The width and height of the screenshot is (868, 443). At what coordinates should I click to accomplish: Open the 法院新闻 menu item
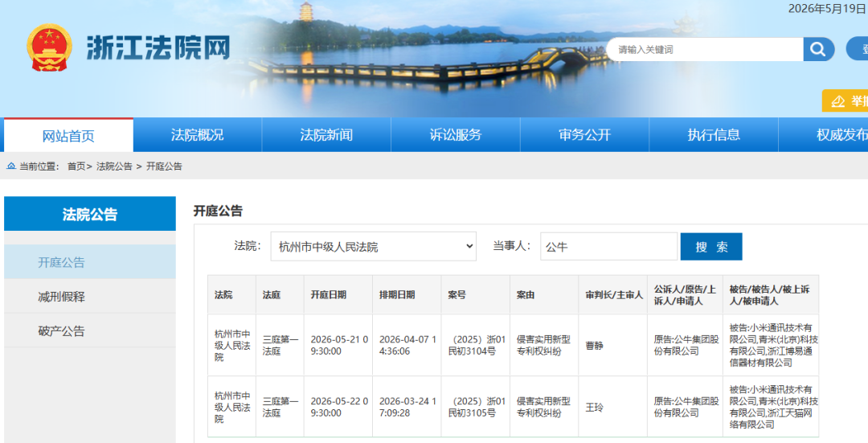pos(326,134)
